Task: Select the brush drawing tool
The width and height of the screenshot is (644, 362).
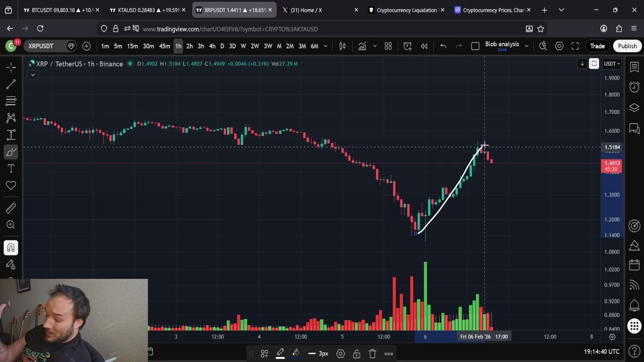Action: tap(11, 152)
